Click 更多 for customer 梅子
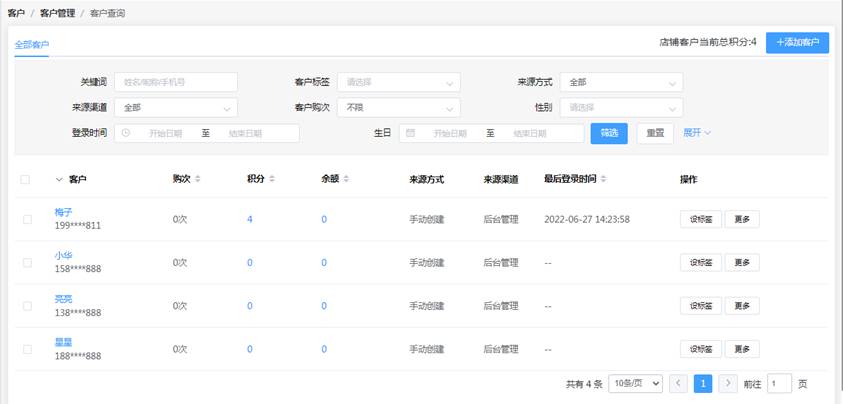The width and height of the screenshot is (843, 404). point(742,219)
